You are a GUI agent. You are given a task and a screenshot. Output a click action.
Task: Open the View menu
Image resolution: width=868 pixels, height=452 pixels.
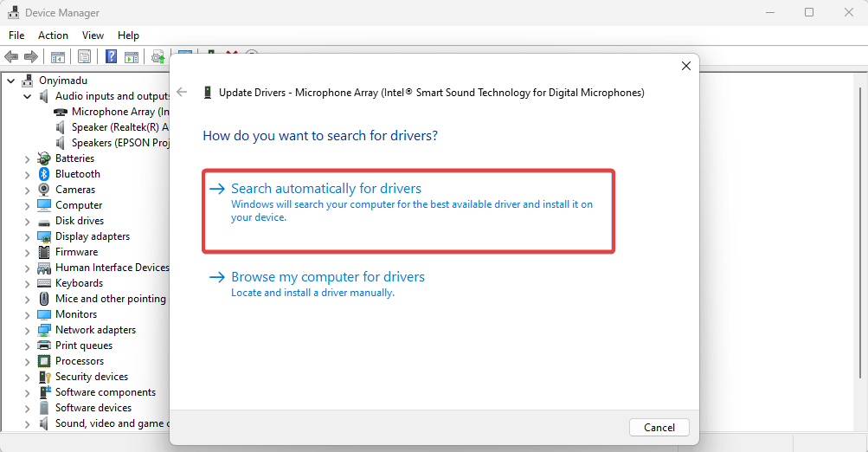click(93, 36)
